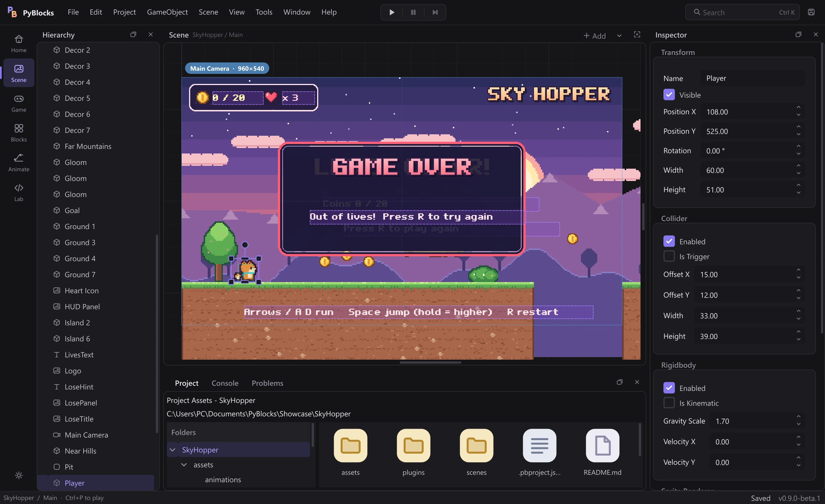Open the Blocks editor in sidebar
Screen dimensions: 825x504
click(19, 133)
